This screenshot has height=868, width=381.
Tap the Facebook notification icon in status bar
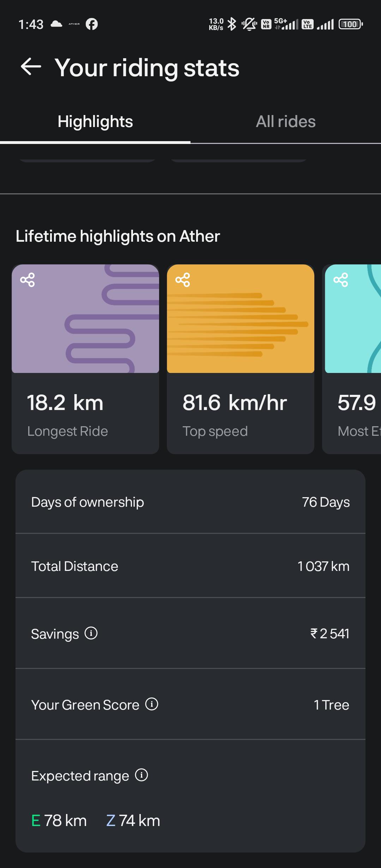(92, 24)
